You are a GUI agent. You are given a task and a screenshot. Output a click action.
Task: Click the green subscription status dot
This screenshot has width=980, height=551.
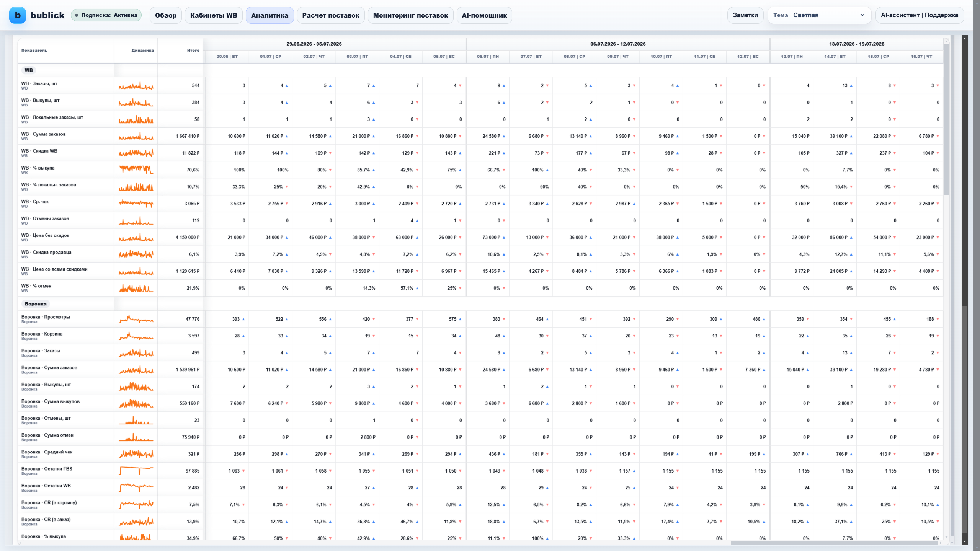point(77,15)
